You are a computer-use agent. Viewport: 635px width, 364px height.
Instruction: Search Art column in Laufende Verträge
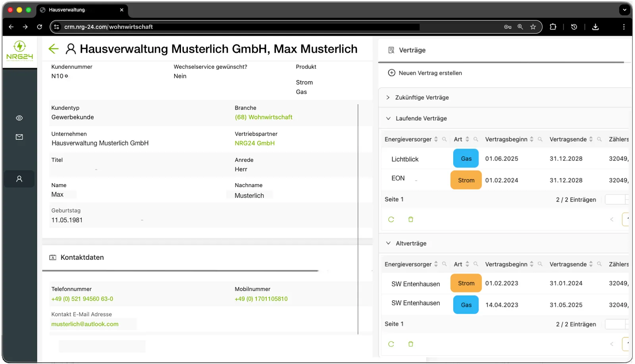tap(476, 139)
